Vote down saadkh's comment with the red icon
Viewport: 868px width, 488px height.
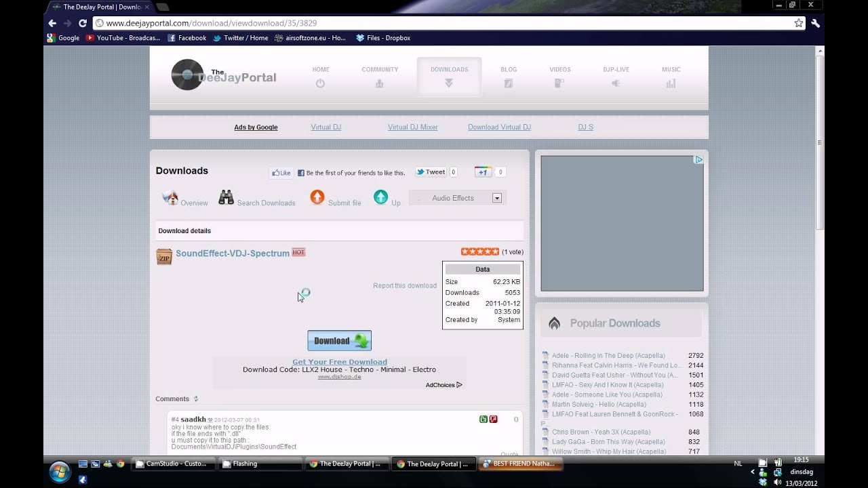pyautogui.click(x=494, y=420)
